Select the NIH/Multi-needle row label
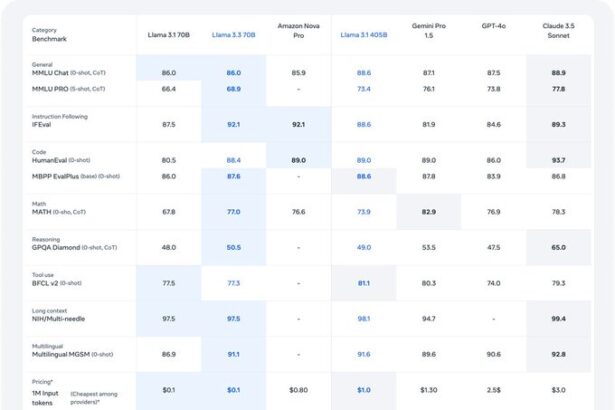615x410 pixels. 58,319
